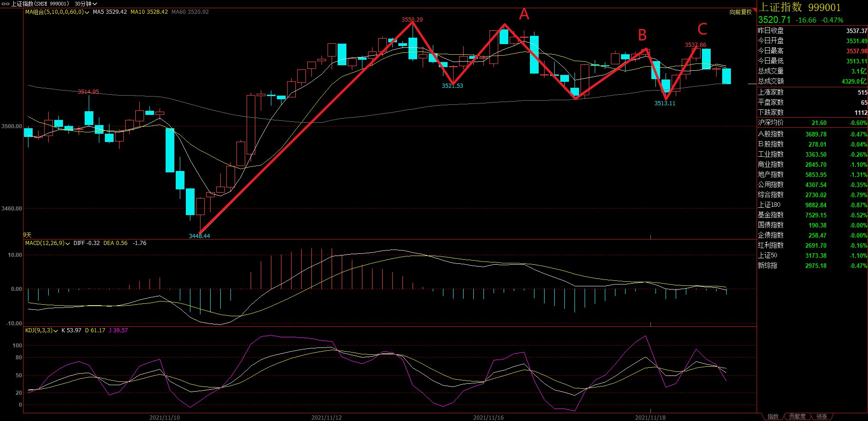Viewport: 868px width, 421px height.
Task: Expand the MA组合 indicator settings dropdown
Action: pyautogui.click(x=86, y=12)
